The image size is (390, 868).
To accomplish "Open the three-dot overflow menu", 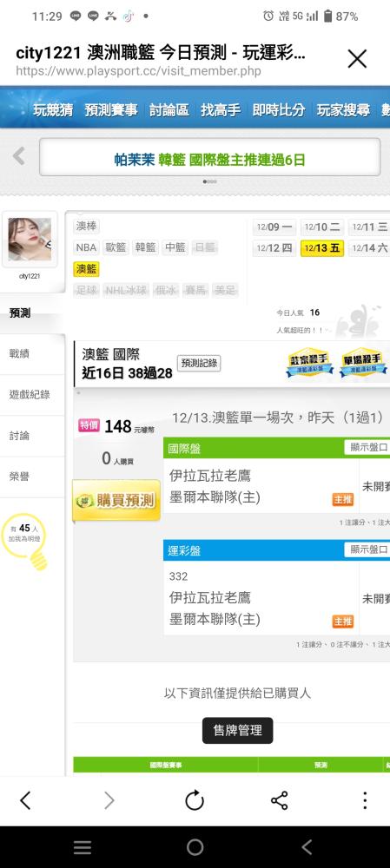I will pyautogui.click(x=365, y=800).
